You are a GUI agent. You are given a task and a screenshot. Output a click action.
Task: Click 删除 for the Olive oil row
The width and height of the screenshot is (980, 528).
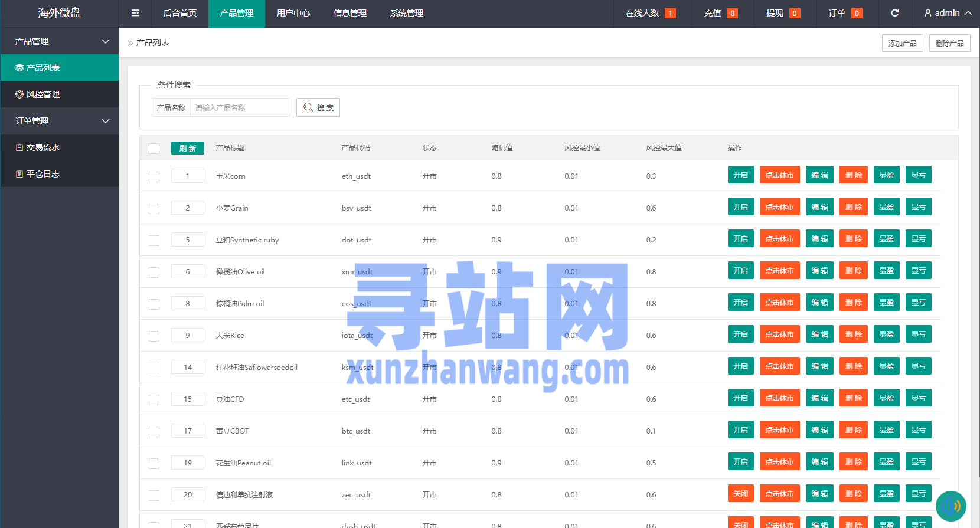(x=854, y=271)
